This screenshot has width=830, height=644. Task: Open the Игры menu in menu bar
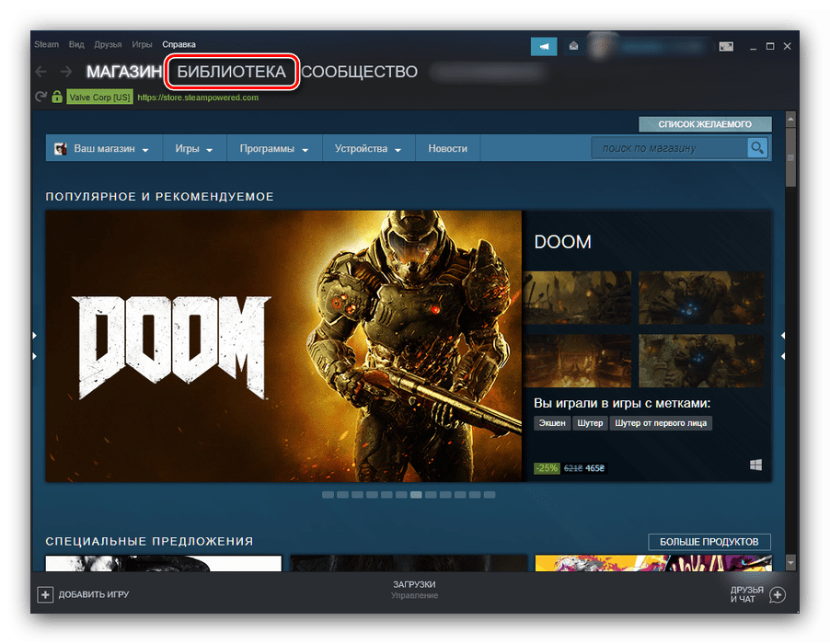142,44
